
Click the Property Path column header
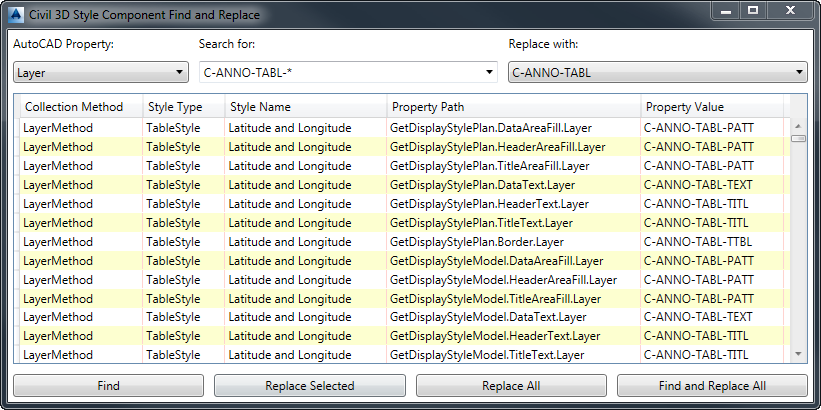click(428, 107)
